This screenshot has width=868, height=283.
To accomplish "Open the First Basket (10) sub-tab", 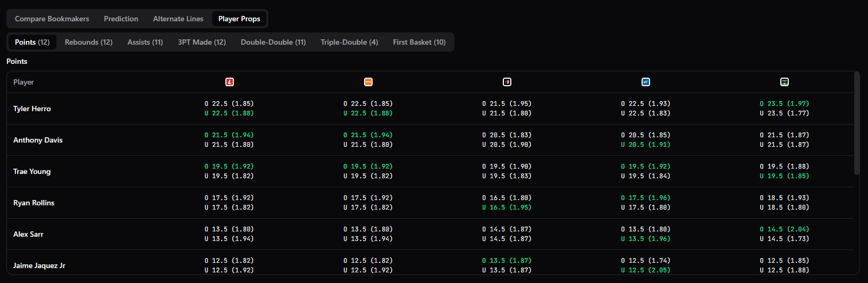I will [x=419, y=42].
